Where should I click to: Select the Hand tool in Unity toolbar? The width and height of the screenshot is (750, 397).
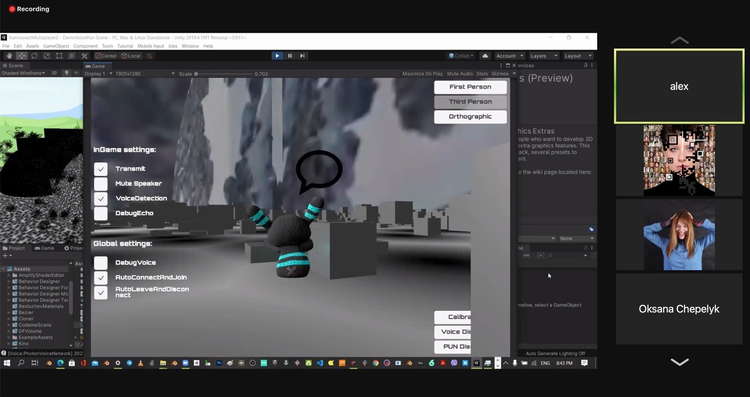point(10,56)
